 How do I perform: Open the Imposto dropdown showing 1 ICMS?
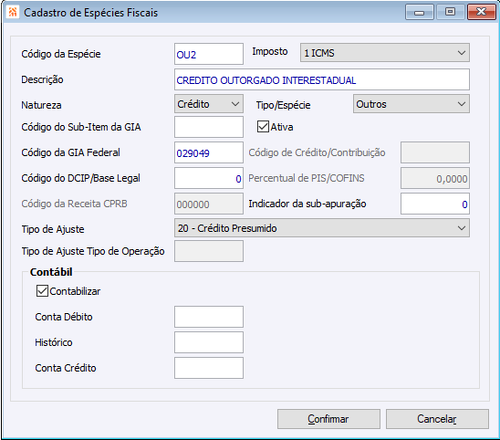(385, 53)
